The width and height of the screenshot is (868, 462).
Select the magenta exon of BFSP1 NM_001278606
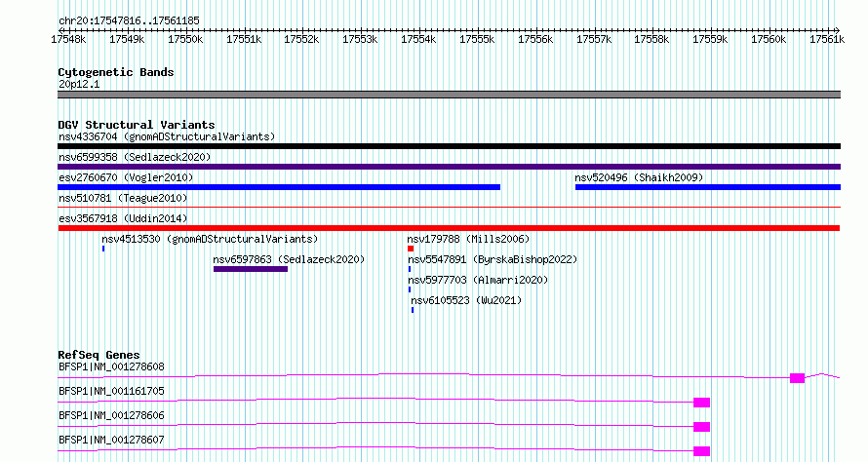click(x=701, y=427)
